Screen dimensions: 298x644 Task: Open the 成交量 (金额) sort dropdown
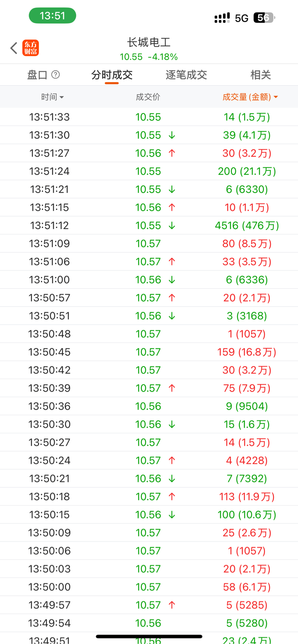coord(250,97)
